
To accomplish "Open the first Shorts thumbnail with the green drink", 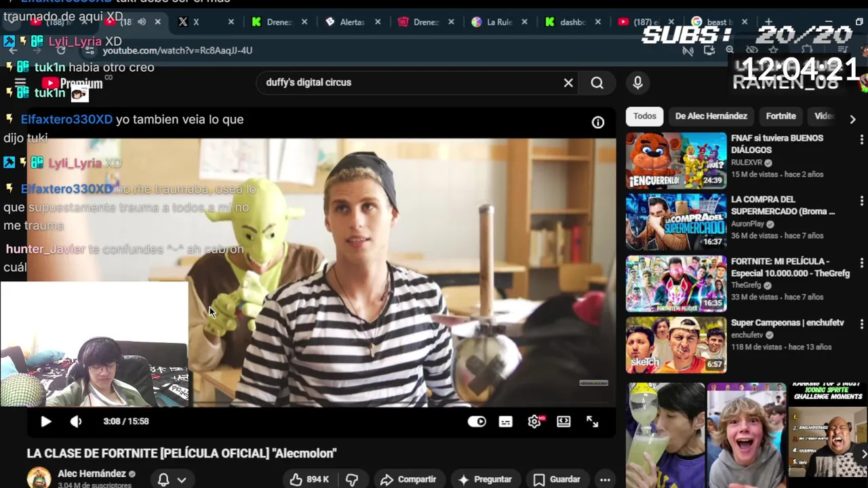I will click(x=666, y=435).
